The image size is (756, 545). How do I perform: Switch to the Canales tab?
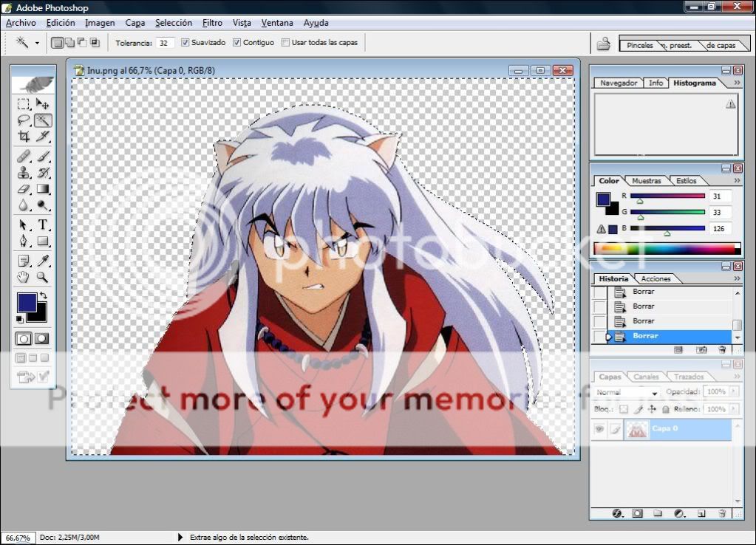646,377
